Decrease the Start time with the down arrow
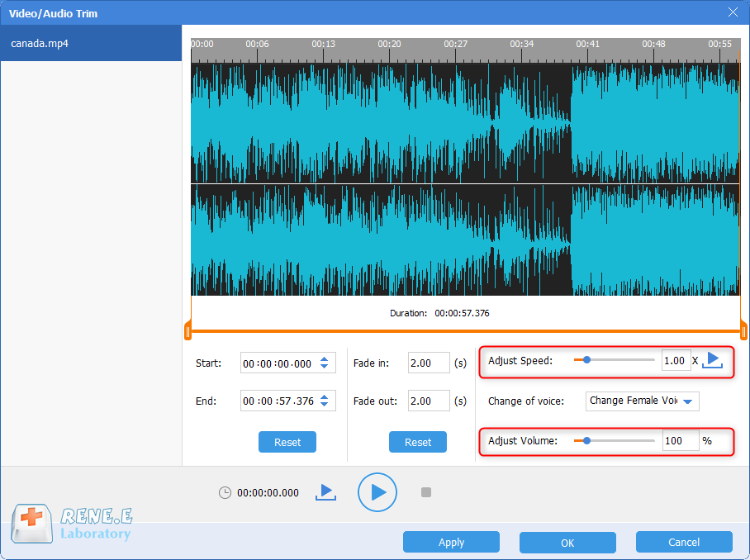Image resolution: width=750 pixels, height=560 pixels. (x=325, y=367)
